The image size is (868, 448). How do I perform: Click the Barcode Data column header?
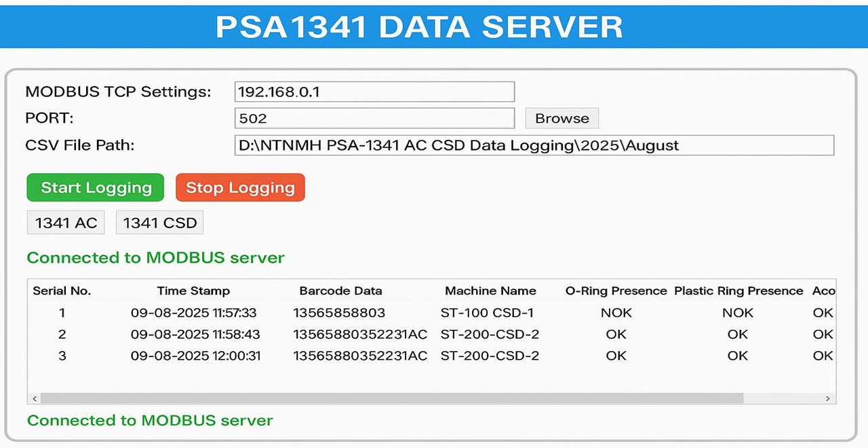click(x=340, y=291)
